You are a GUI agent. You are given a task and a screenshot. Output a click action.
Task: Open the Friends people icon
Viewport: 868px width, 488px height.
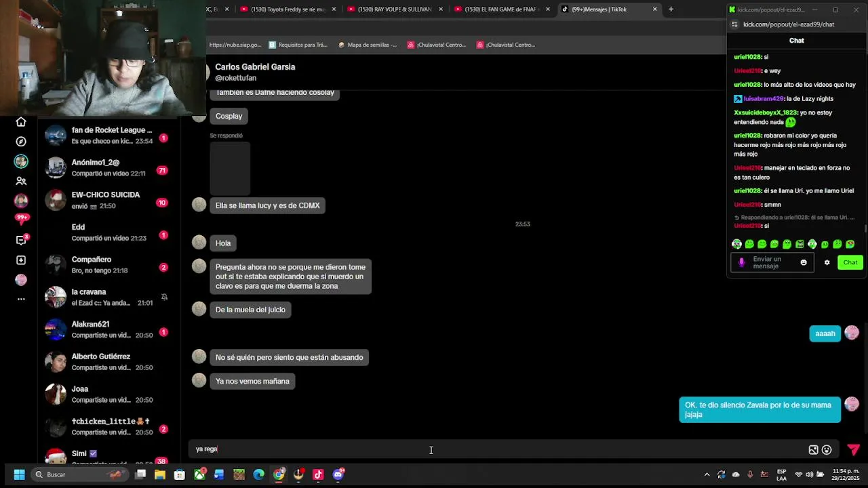click(x=21, y=181)
